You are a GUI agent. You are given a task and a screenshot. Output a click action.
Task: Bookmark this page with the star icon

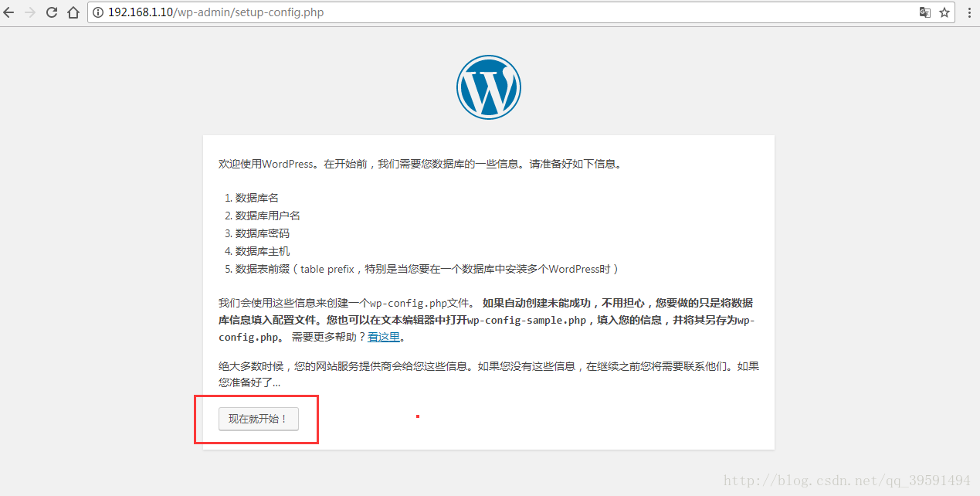pos(944,12)
